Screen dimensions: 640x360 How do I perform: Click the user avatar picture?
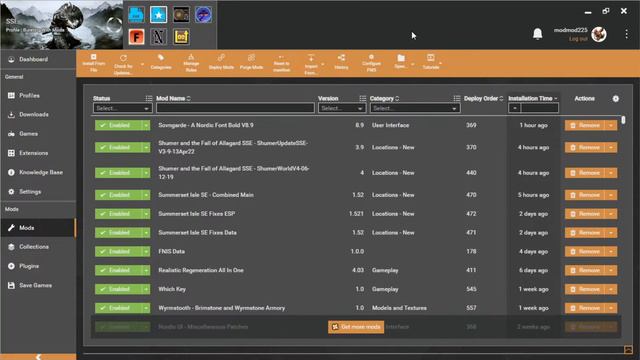click(x=599, y=34)
